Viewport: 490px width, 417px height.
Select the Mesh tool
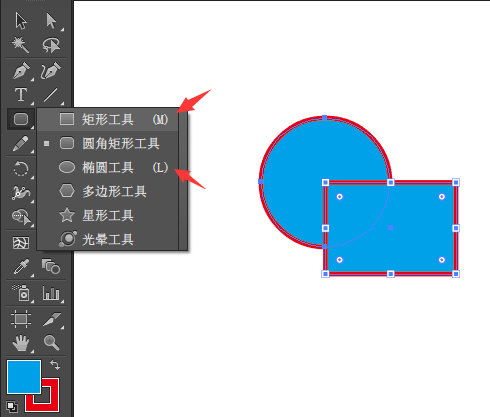click(x=21, y=243)
